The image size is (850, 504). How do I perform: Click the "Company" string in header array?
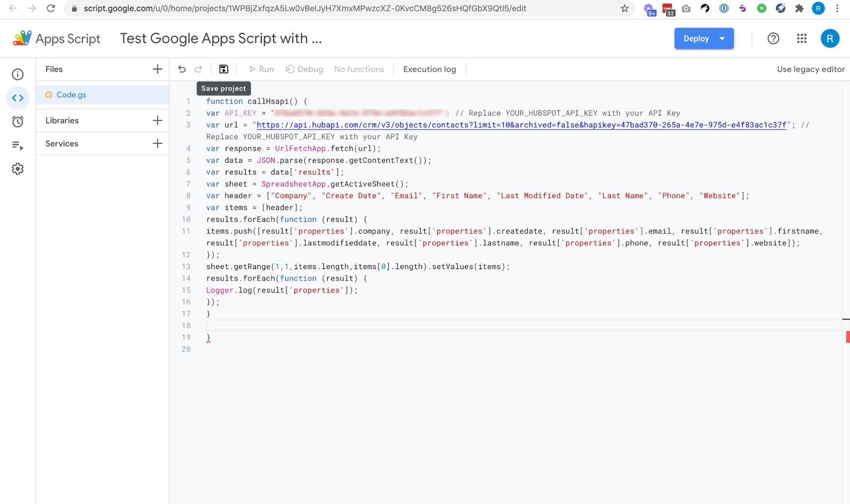291,196
